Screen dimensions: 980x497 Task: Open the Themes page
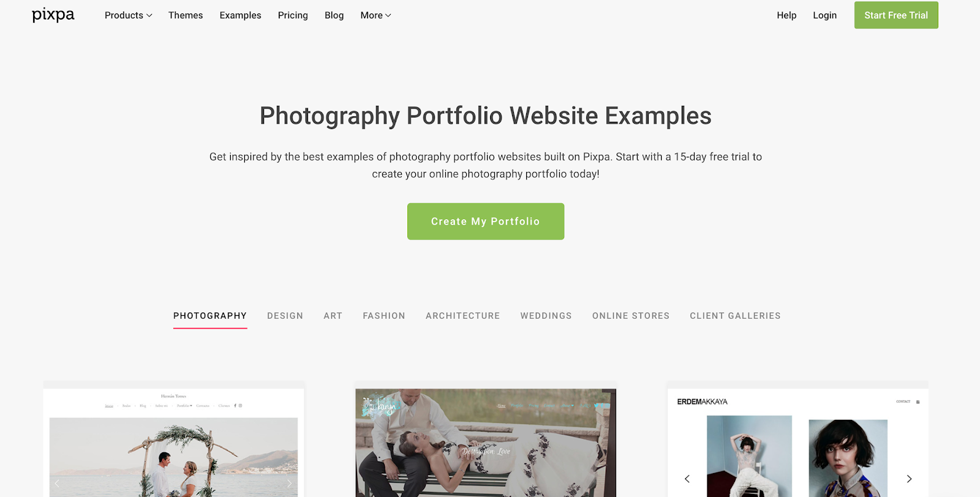186,15
